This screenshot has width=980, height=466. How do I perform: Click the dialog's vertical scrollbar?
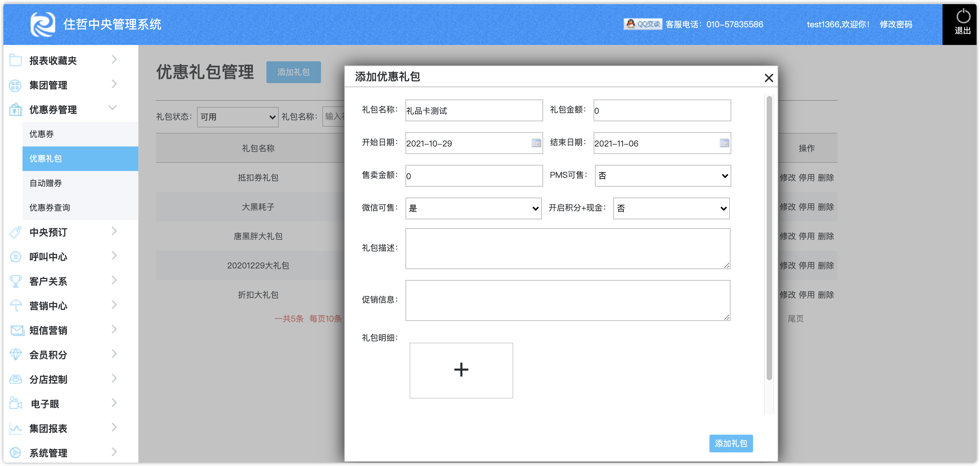(x=769, y=238)
